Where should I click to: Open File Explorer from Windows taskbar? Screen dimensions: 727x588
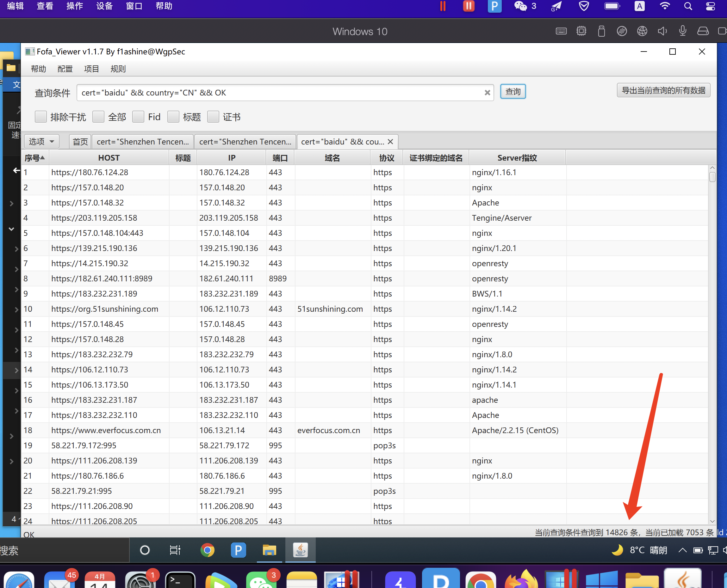click(269, 550)
